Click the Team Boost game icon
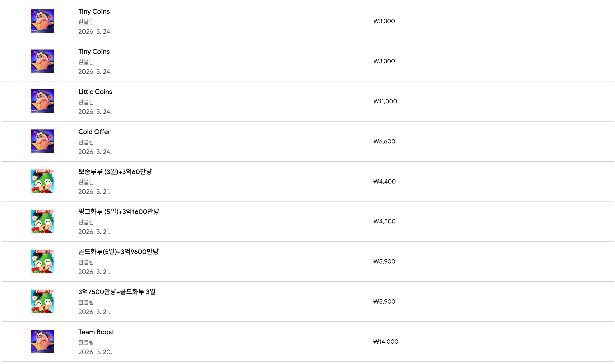Image resolution: width=615 pixels, height=364 pixels. tap(42, 341)
